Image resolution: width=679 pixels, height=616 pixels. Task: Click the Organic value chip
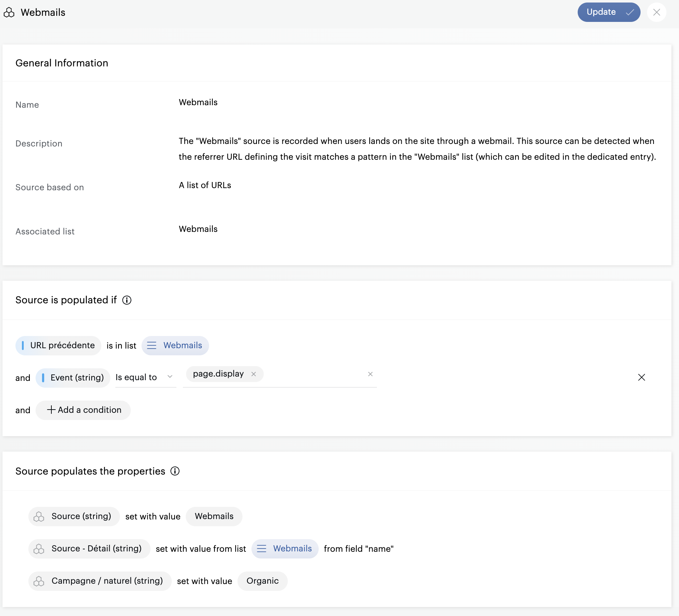262,581
